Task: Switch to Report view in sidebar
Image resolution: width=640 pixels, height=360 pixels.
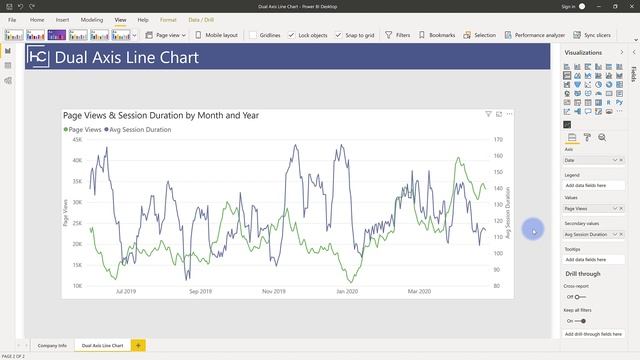Action: 8,51
